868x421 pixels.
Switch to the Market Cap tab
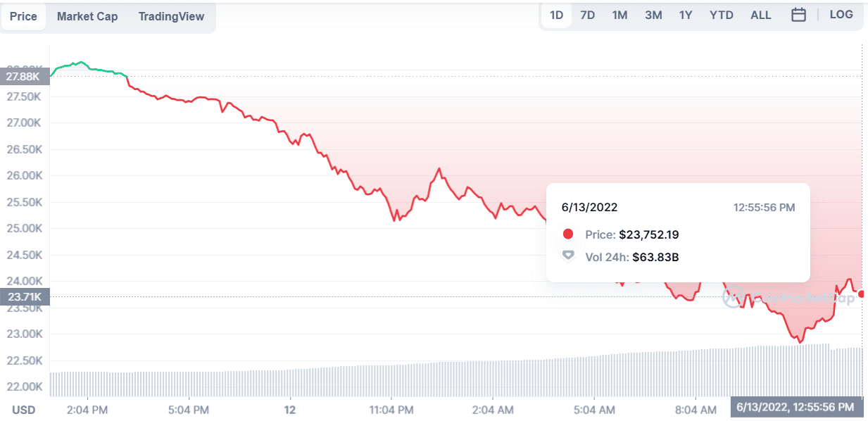(x=87, y=16)
